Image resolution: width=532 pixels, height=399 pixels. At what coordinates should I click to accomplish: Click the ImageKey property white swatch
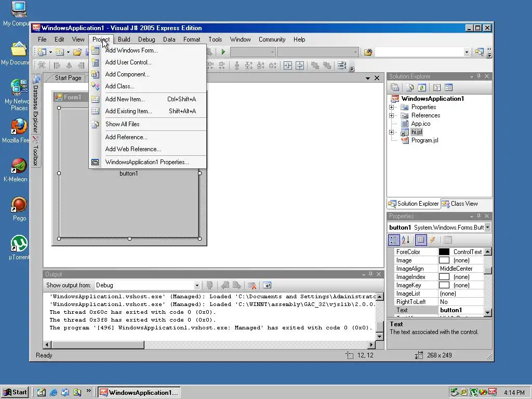pyautogui.click(x=444, y=285)
